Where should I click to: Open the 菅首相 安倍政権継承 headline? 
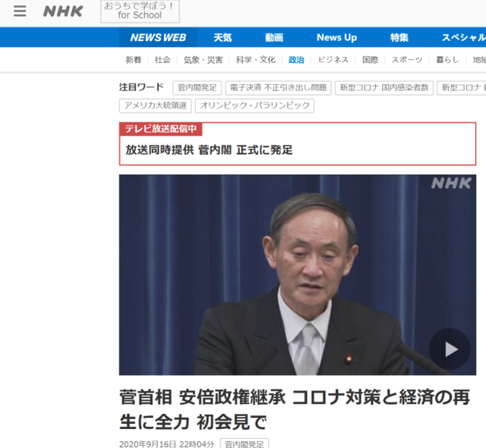(x=295, y=409)
